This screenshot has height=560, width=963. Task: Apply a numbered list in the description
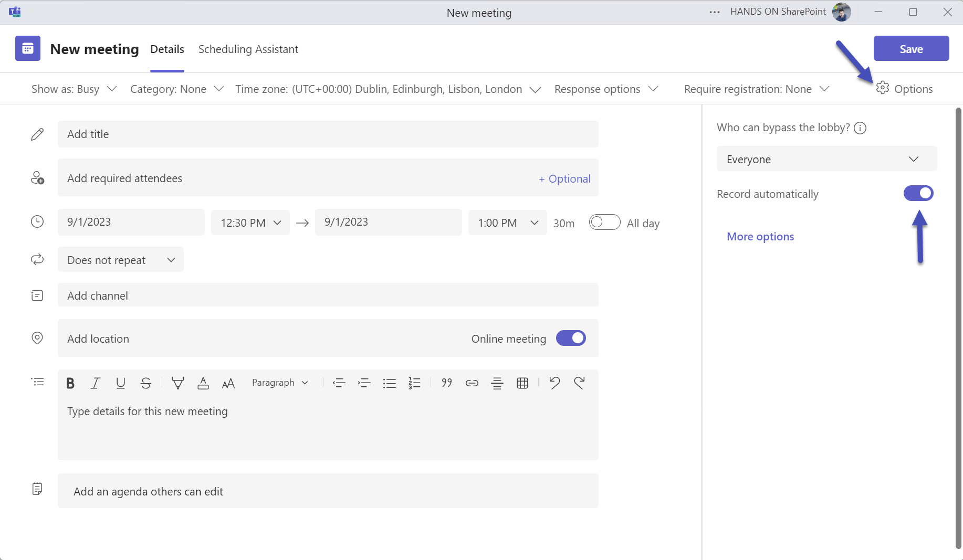click(x=415, y=383)
